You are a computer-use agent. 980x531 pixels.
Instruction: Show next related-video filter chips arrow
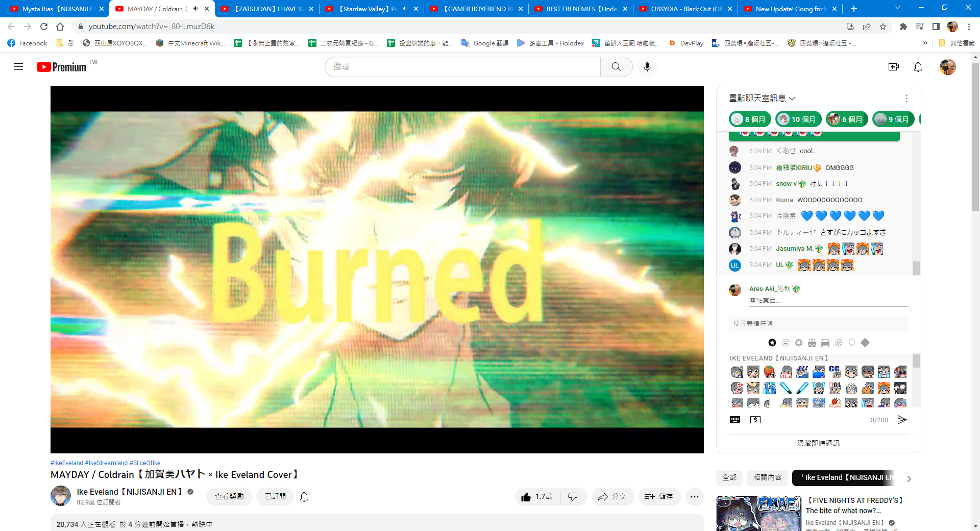tap(909, 478)
